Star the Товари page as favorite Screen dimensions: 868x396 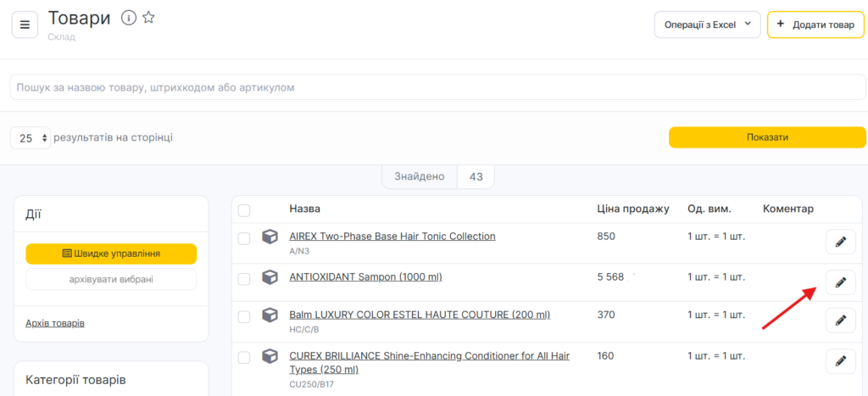tap(148, 18)
